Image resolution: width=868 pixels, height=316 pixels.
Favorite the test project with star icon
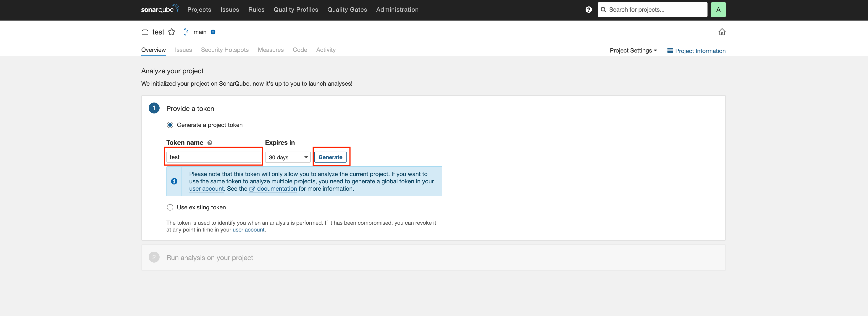pos(171,32)
